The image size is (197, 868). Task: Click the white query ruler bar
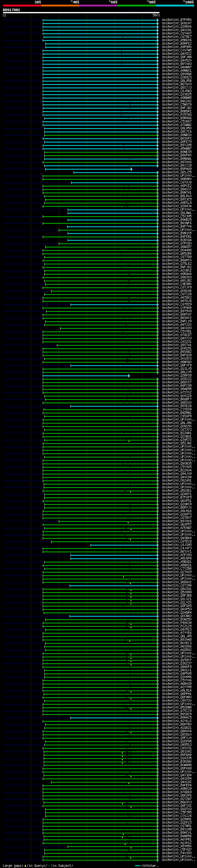81,13
